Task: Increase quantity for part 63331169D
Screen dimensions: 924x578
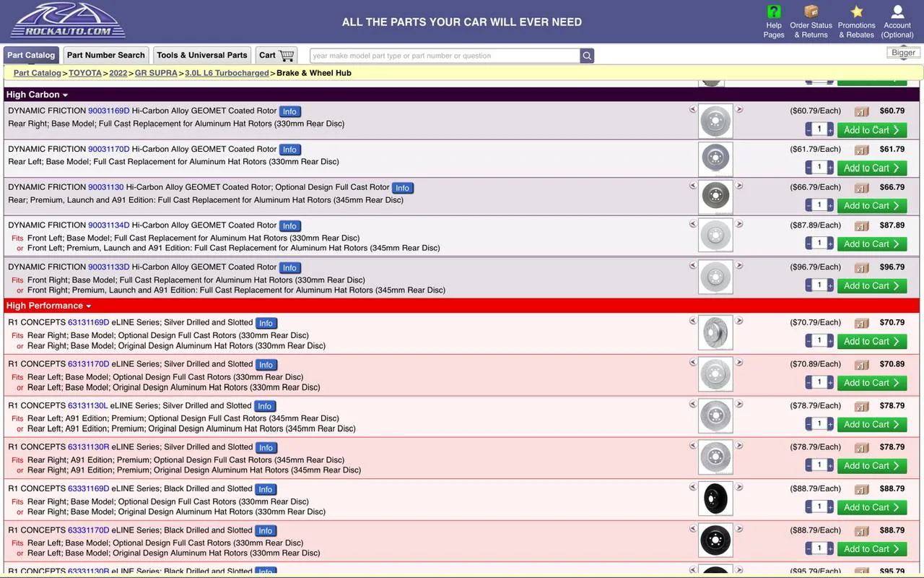Action: tap(830, 507)
